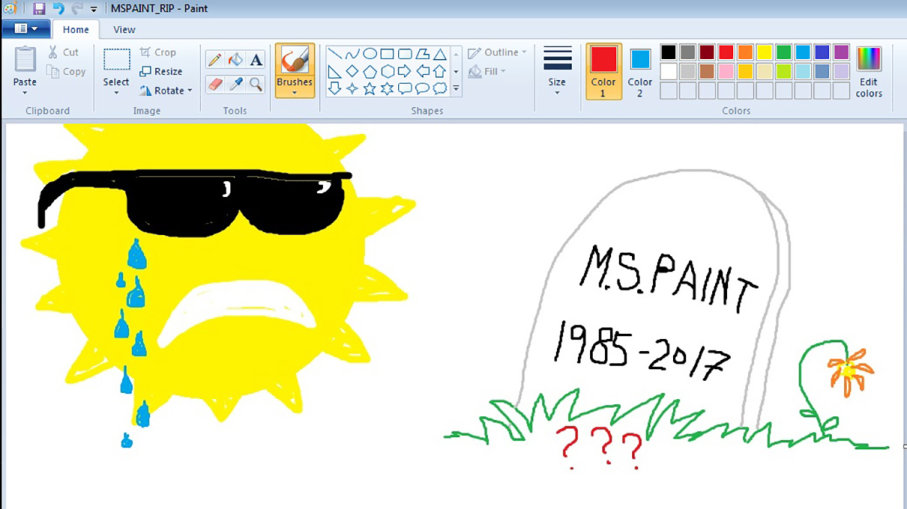Choose the Eraser tool
This screenshot has height=509, width=907.
click(x=214, y=84)
